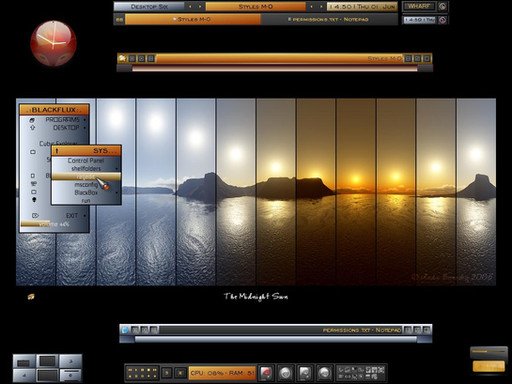Click the Desktop Six workspace label
This screenshot has width=512, height=384.
[x=149, y=6]
